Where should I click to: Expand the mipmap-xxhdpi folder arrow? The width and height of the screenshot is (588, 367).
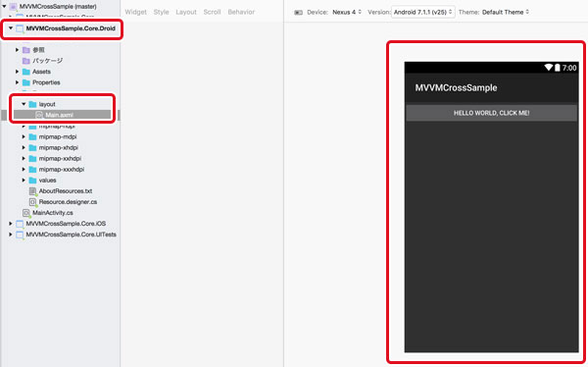point(24,159)
